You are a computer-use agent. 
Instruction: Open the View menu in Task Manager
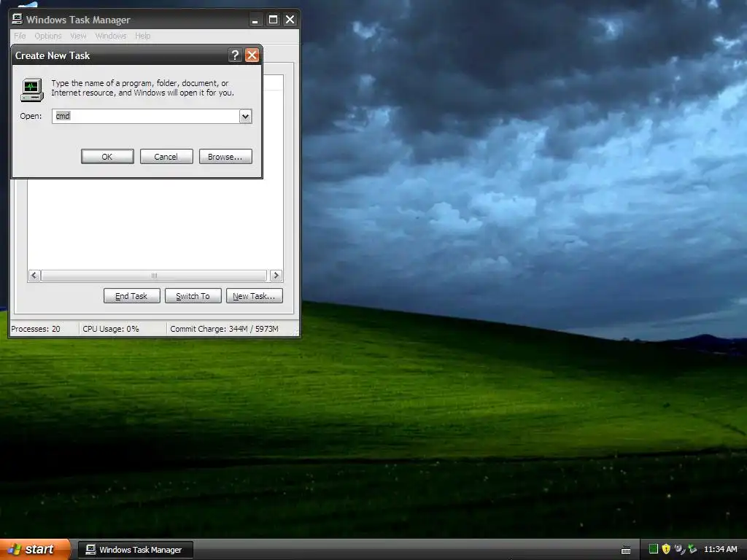click(78, 36)
